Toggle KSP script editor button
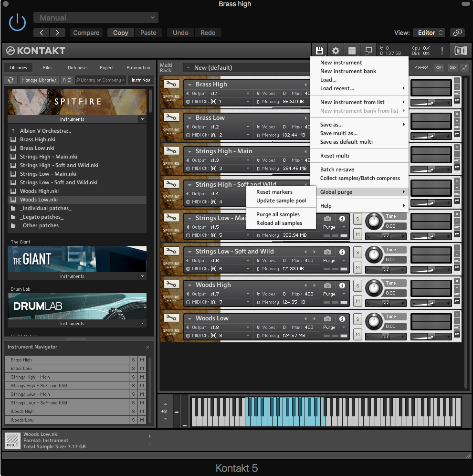 pyautogui.click(x=439, y=67)
